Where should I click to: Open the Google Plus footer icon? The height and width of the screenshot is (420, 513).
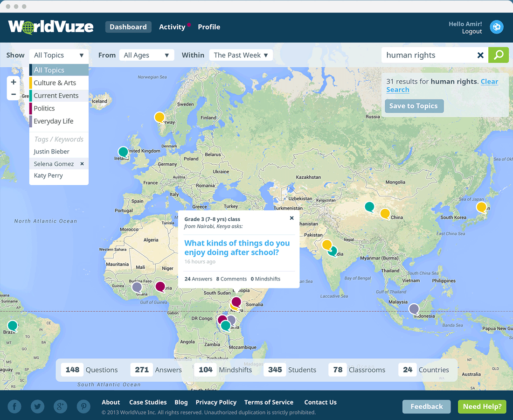(x=61, y=406)
